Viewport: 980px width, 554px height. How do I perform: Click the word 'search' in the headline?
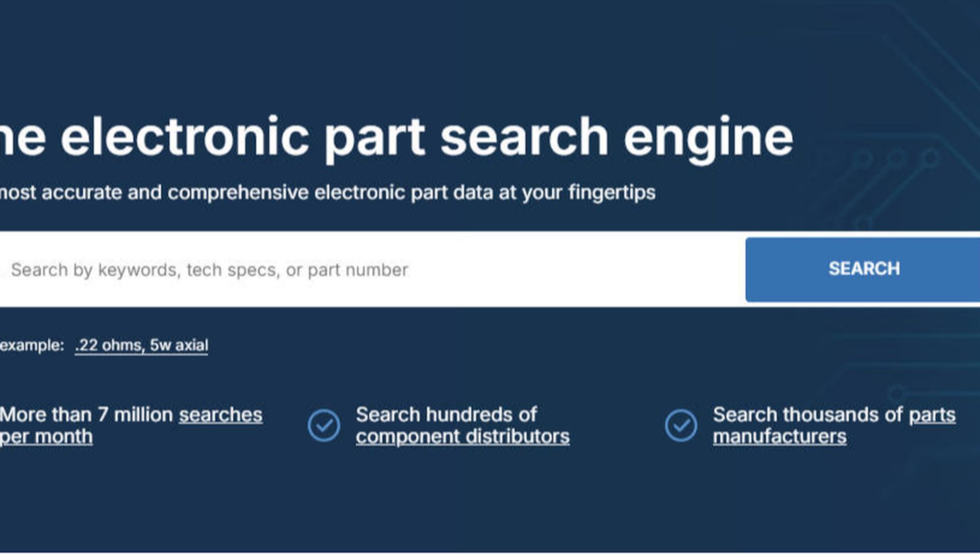tap(524, 137)
